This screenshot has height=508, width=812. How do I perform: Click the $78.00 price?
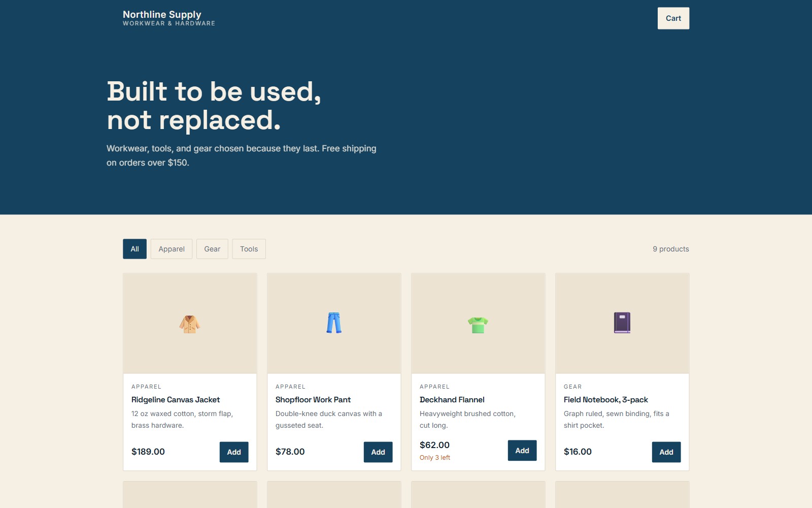(290, 452)
